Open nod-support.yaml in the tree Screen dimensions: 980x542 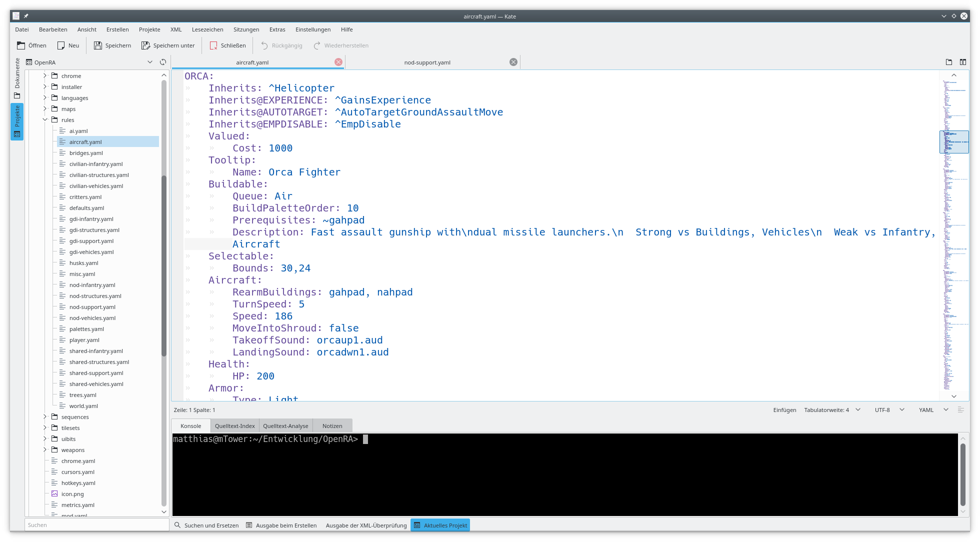click(x=92, y=307)
